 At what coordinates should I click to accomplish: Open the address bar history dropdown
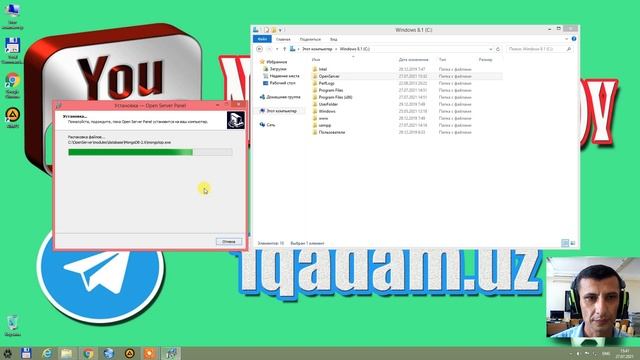[491, 49]
